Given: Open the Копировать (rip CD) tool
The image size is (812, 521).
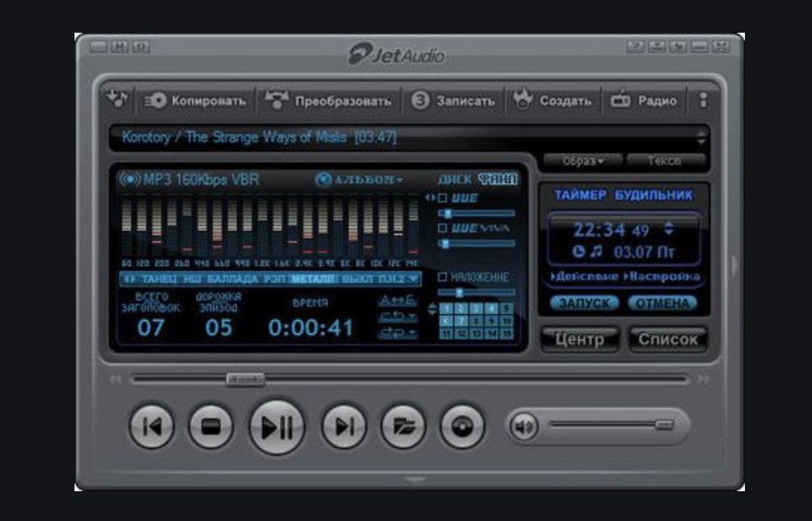Looking at the screenshot, I should click(194, 100).
